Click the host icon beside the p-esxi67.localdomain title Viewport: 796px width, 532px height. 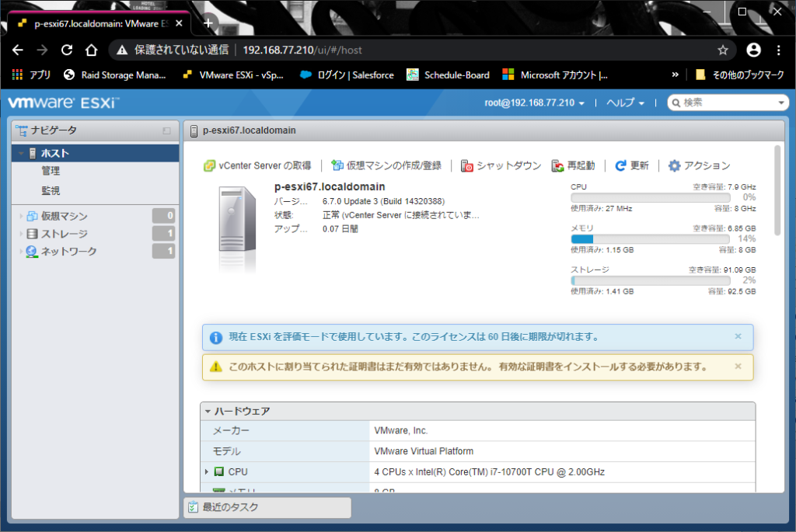[x=194, y=130]
